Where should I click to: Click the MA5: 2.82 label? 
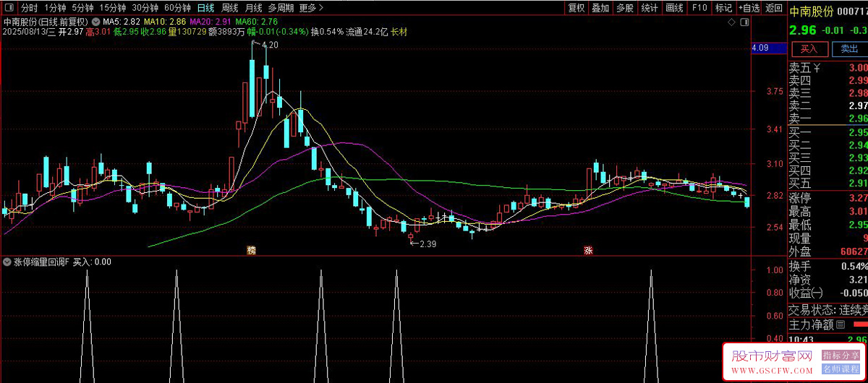[121, 22]
